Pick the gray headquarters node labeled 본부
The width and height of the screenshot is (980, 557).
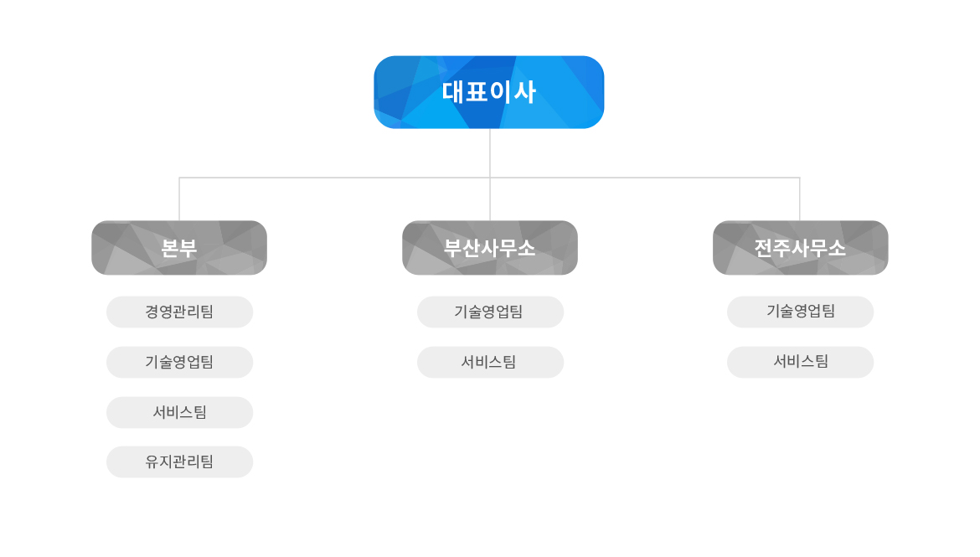click(179, 248)
